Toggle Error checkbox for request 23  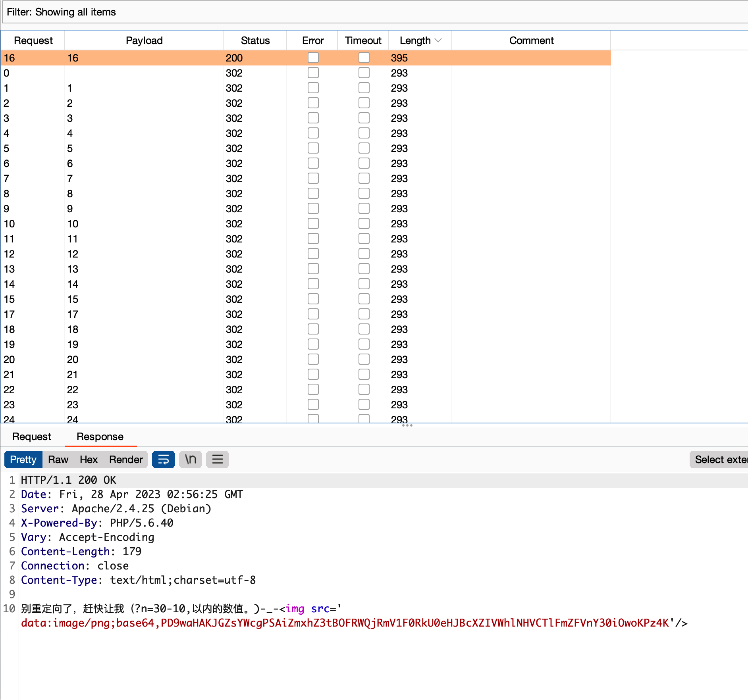click(x=313, y=404)
